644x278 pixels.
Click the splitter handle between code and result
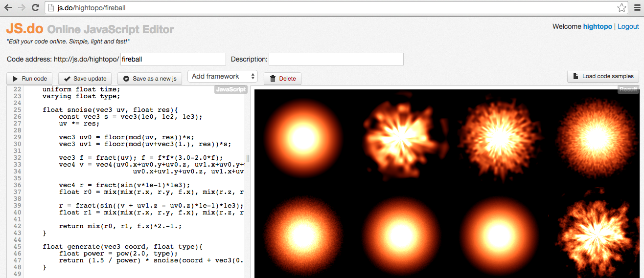[248, 158]
